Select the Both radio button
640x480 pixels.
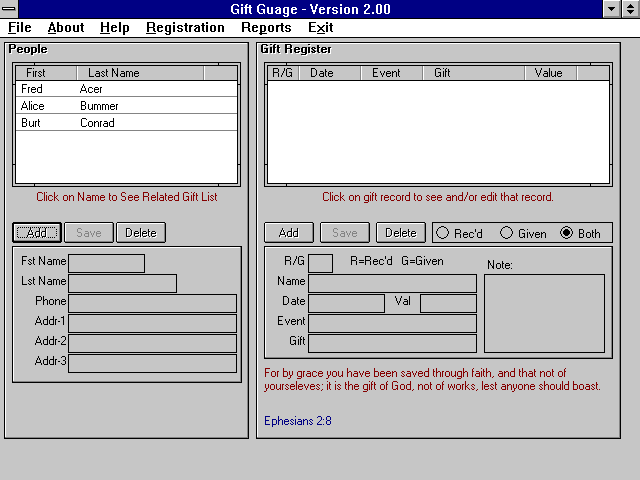coord(567,233)
